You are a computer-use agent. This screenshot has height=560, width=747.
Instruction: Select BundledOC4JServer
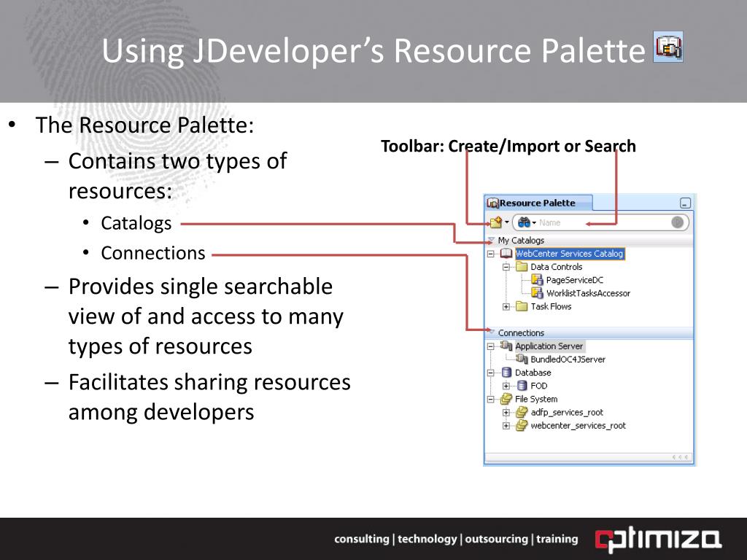568,359
